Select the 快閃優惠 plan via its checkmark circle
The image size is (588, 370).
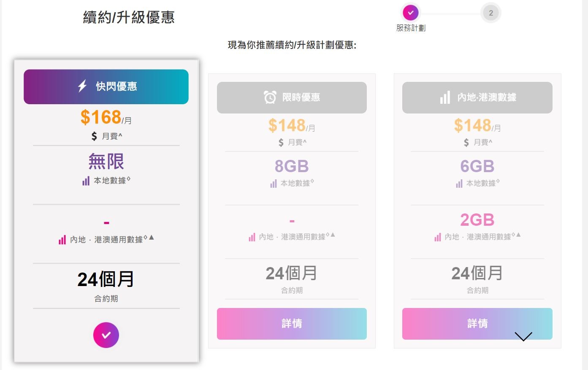coord(106,335)
